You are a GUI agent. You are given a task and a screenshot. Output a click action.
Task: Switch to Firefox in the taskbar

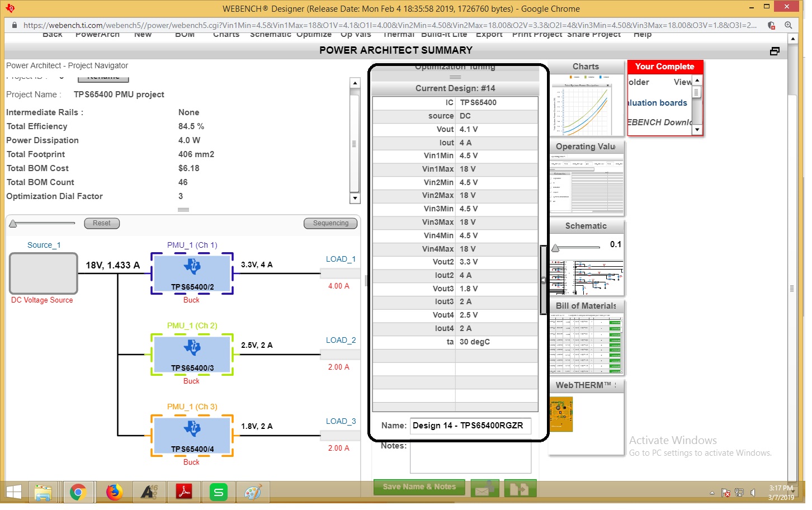tap(114, 492)
